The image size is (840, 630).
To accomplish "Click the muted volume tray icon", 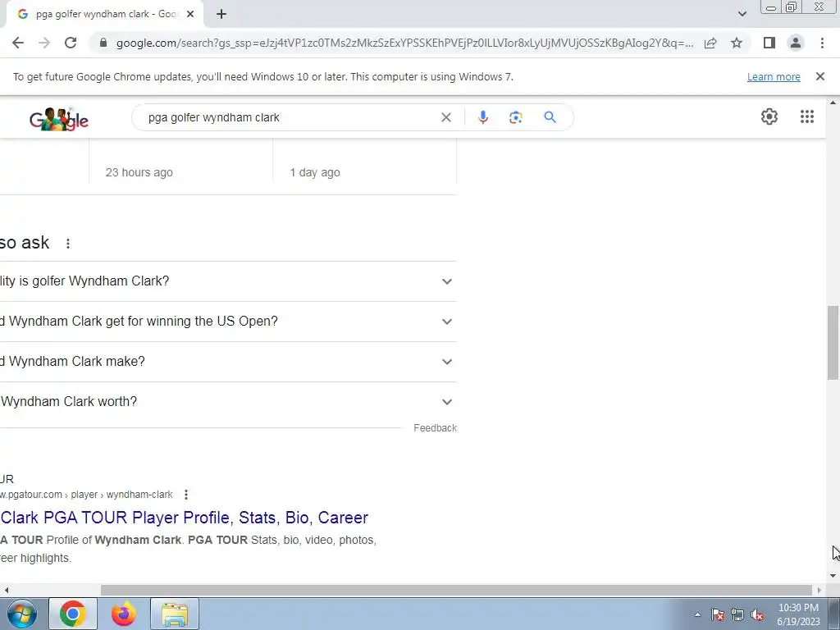I will coord(757,615).
